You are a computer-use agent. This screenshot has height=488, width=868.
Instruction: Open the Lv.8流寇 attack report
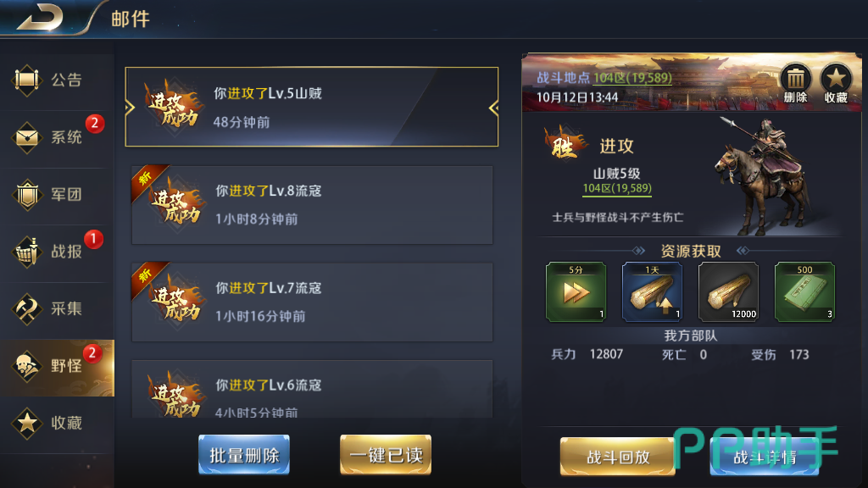pyautogui.click(x=312, y=205)
